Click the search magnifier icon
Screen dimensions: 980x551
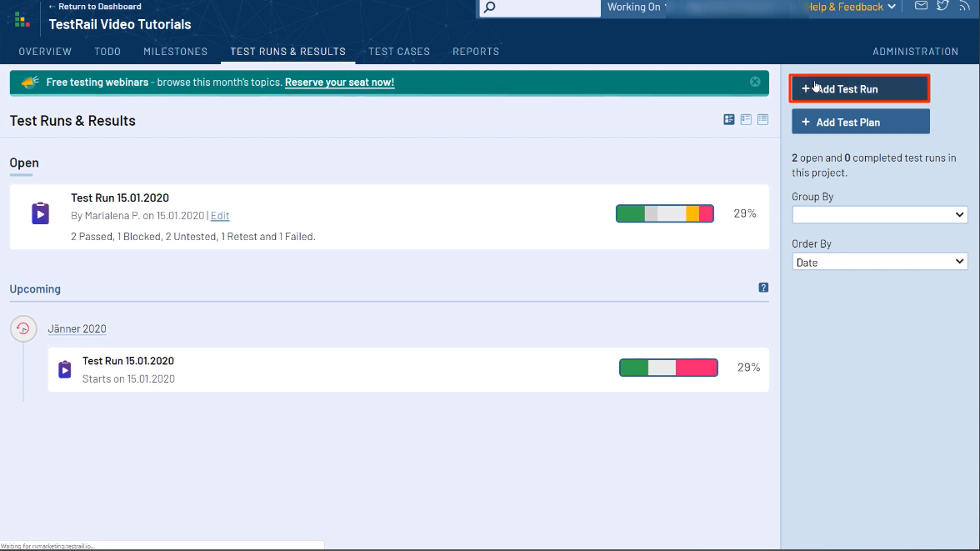(x=490, y=8)
